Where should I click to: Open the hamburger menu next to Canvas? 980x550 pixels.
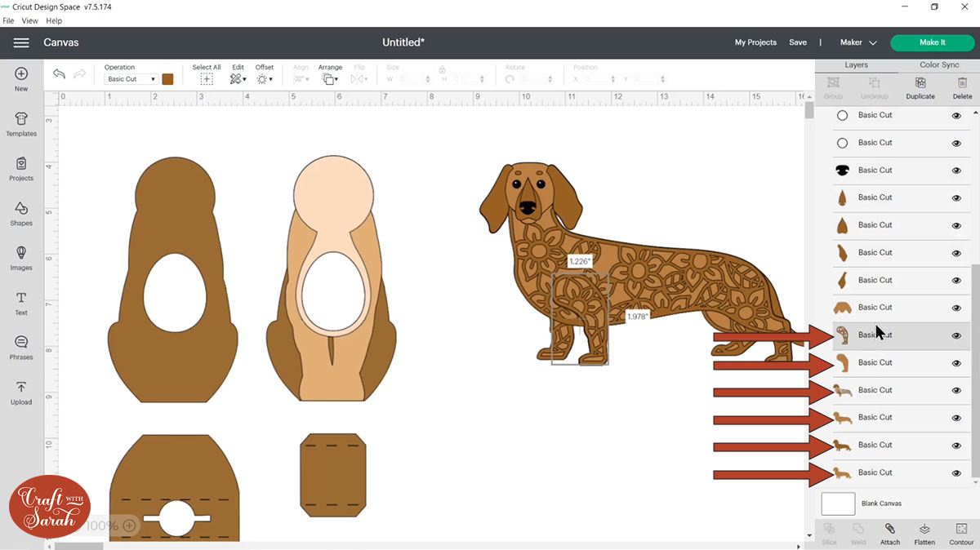[x=21, y=42]
